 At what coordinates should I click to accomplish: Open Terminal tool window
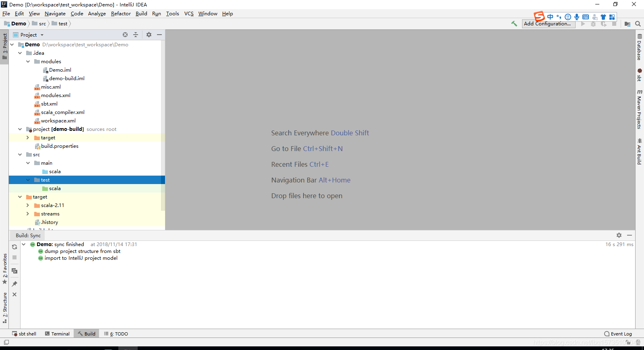click(57, 334)
